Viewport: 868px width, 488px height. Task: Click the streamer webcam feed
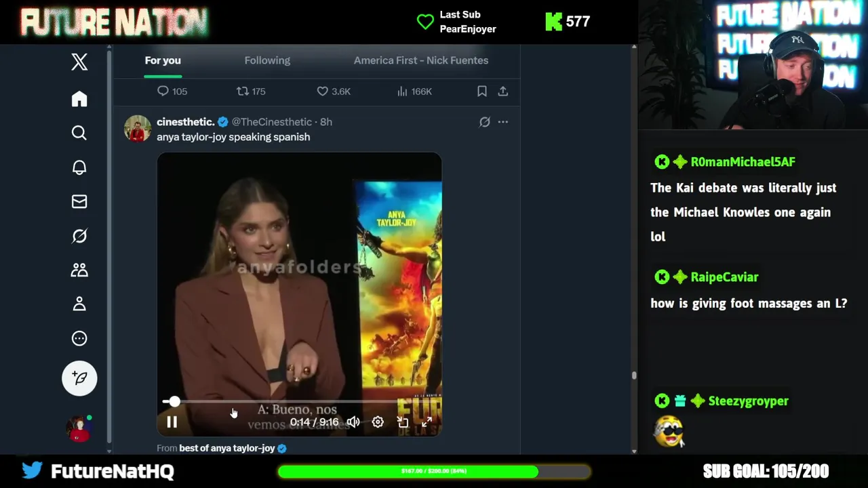click(753, 64)
